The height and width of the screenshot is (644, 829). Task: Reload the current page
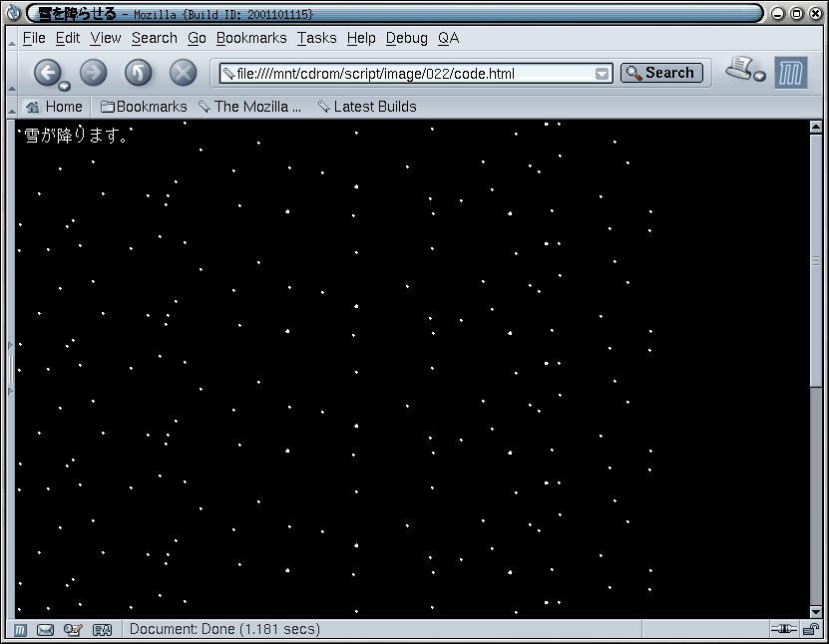(138, 73)
